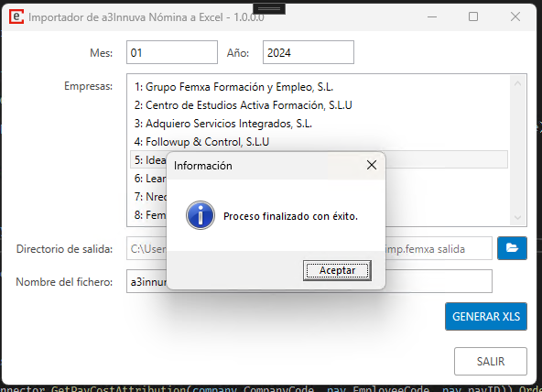This screenshot has width=542, height=392.
Task: Select company 3: Adquiero Servicios Integrados
Action: [319, 124]
